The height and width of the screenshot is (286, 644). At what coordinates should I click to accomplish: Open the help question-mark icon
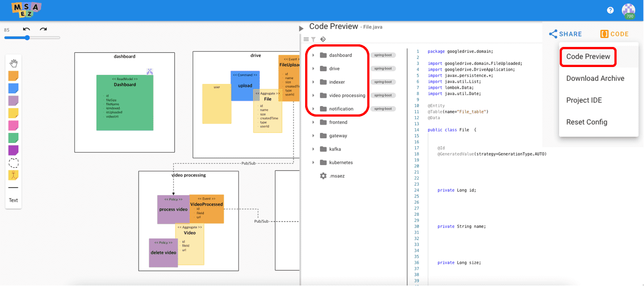[610, 10]
